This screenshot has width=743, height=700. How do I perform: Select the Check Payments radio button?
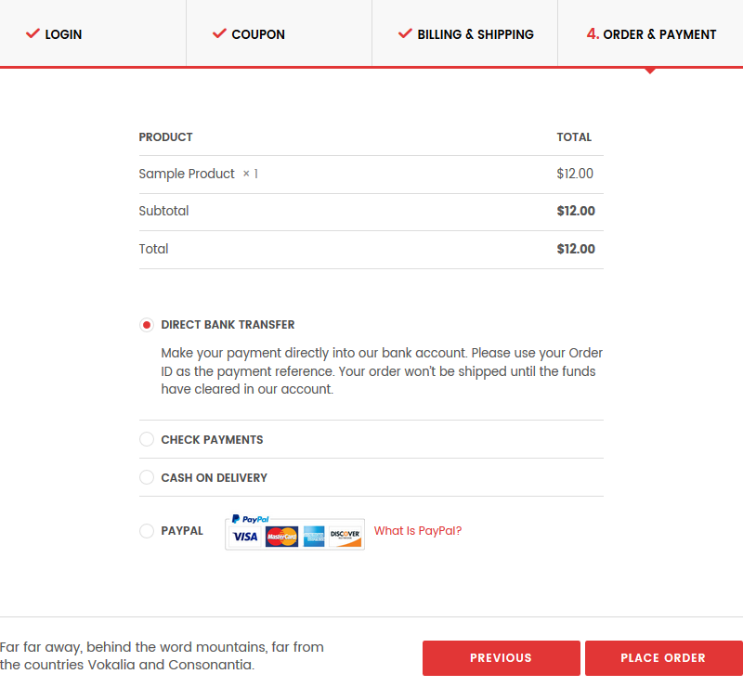[147, 440]
